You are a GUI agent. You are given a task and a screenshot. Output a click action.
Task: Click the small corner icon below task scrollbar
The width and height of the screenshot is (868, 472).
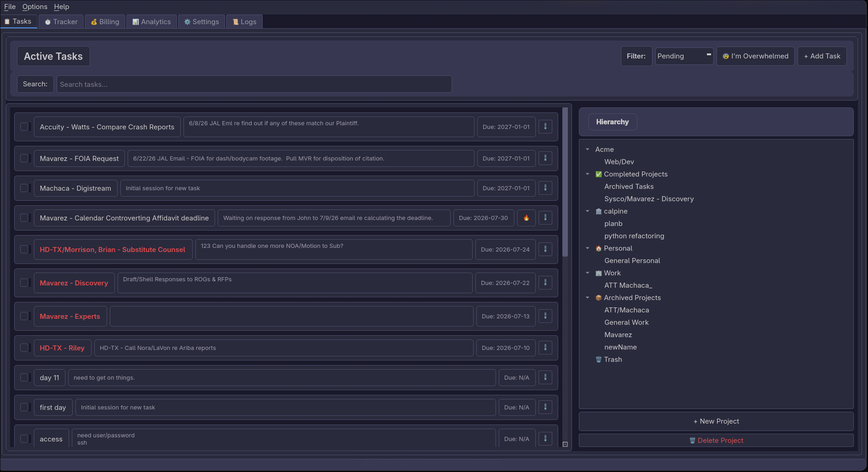[565, 444]
